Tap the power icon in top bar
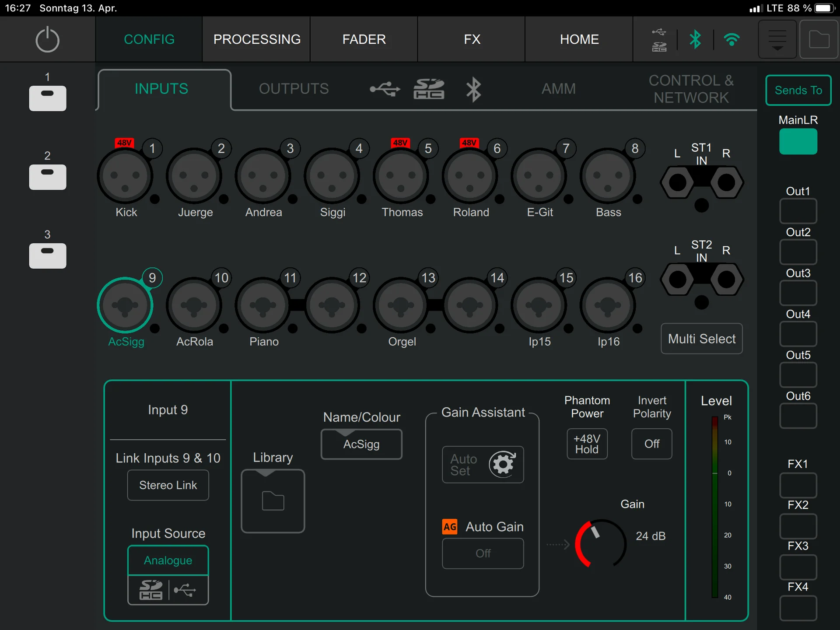 coord(47,39)
